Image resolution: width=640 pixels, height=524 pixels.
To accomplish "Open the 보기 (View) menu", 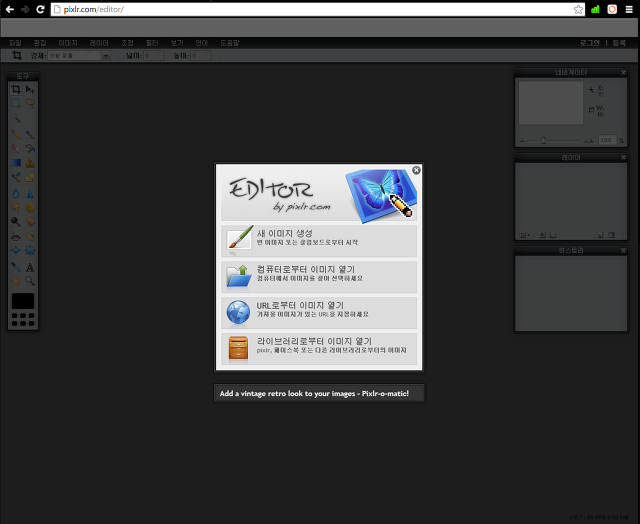I will [177, 43].
